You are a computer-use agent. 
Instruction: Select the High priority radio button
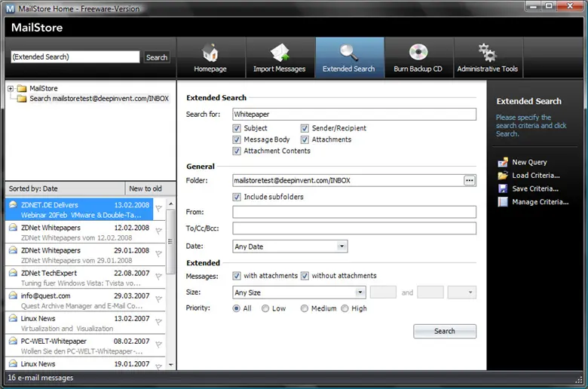[x=345, y=308]
